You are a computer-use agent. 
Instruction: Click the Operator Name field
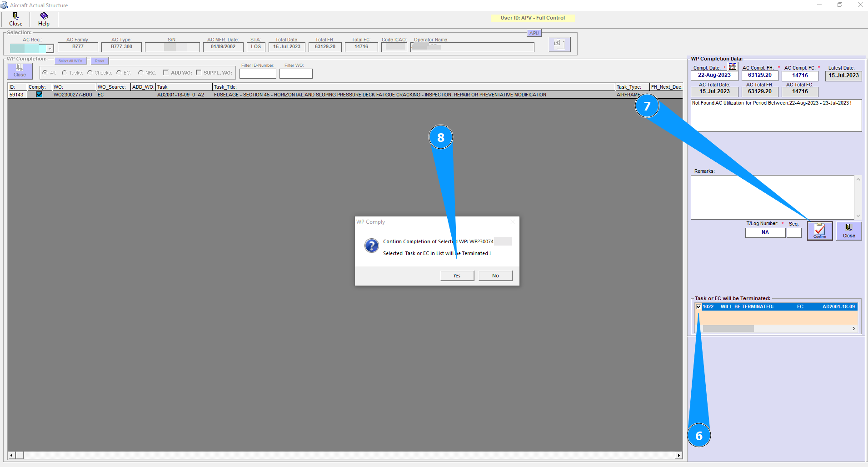coord(472,47)
